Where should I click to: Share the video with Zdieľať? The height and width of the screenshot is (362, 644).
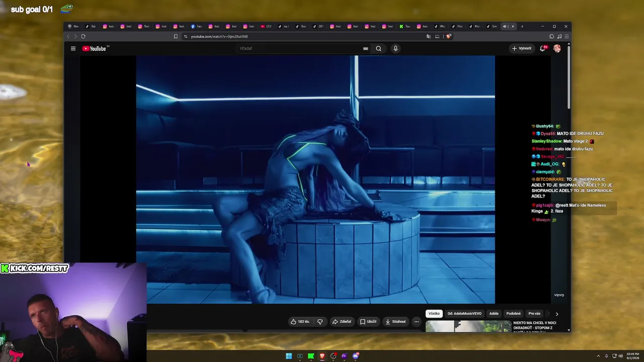342,322
